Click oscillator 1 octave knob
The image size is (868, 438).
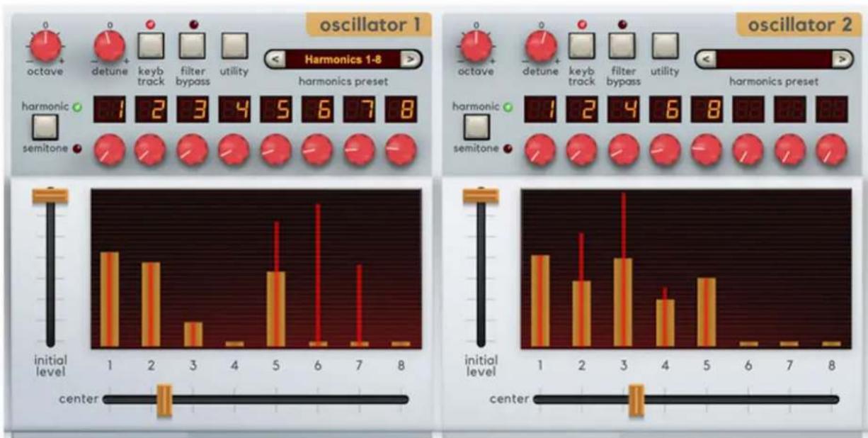[45, 46]
